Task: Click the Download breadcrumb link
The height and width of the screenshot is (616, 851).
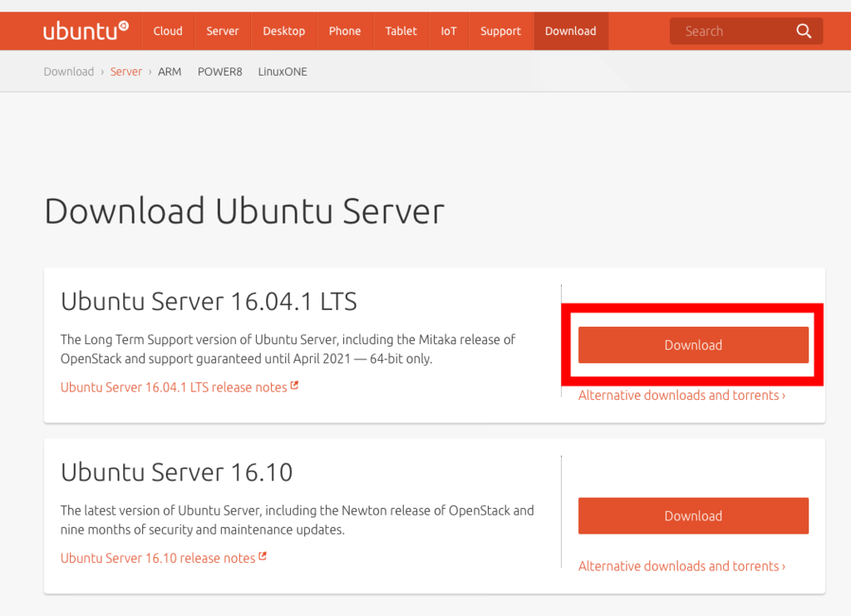Action: point(69,71)
